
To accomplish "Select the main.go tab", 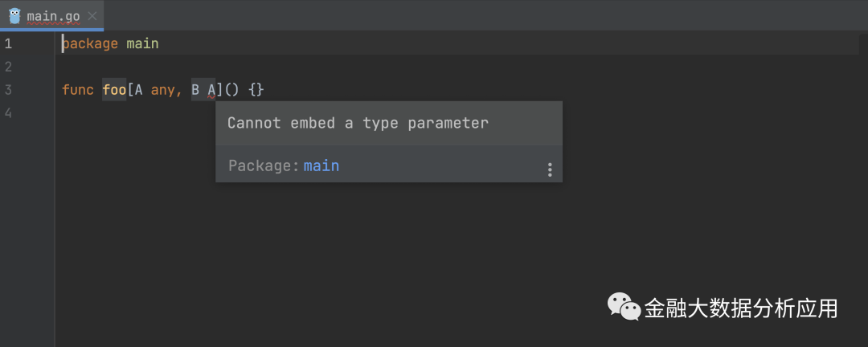I will (53, 15).
